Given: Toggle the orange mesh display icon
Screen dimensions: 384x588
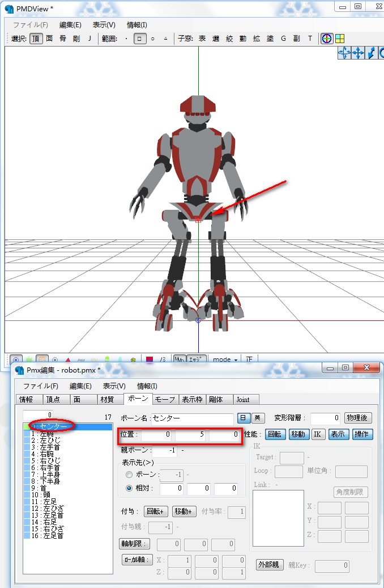Looking at the screenshot, I should [x=42, y=359].
